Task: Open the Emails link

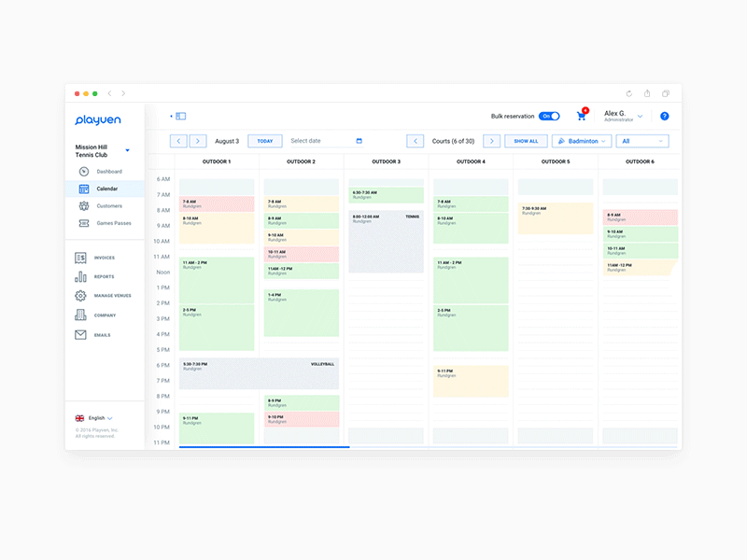Action: click(102, 335)
